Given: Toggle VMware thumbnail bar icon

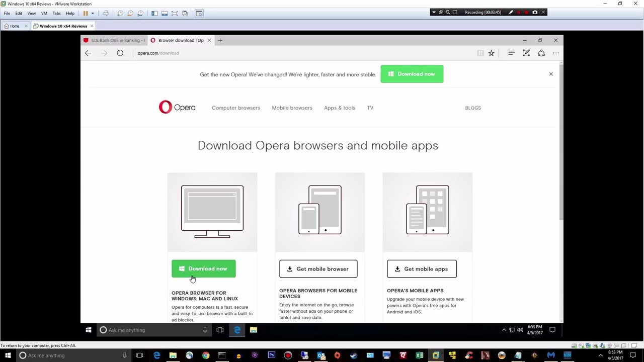Looking at the screenshot, I should pyautogui.click(x=165, y=13).
